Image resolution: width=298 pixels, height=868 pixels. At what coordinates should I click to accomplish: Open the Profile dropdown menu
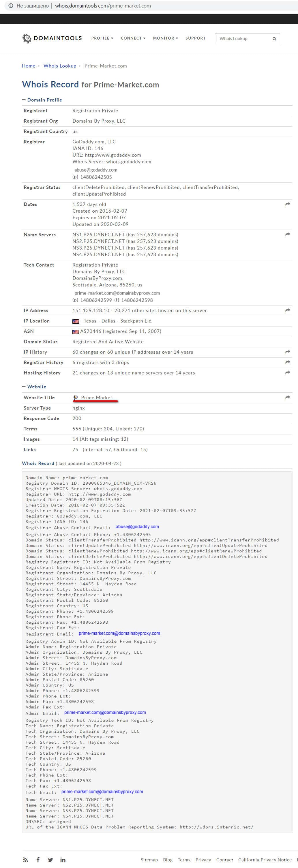coord(102,38)
